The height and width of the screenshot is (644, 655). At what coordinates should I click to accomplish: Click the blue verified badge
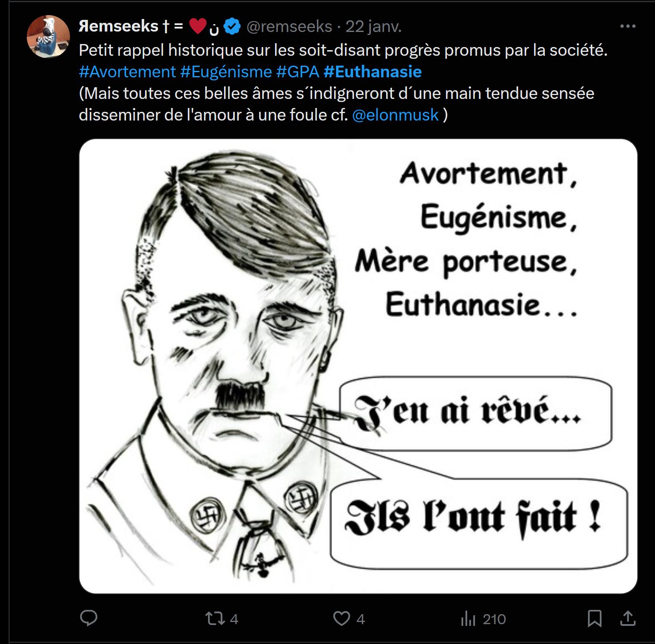(x=234, y=27)
